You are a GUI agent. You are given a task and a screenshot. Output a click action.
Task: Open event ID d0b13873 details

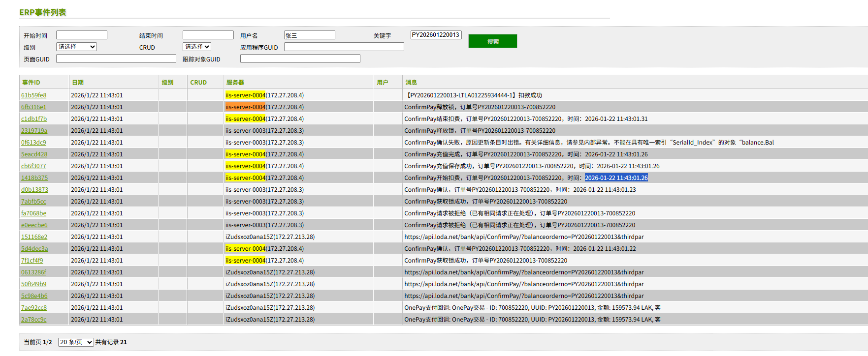coord(34,190)
